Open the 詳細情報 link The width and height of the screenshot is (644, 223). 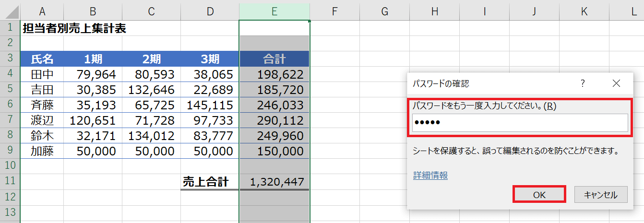tap(430, 176)
